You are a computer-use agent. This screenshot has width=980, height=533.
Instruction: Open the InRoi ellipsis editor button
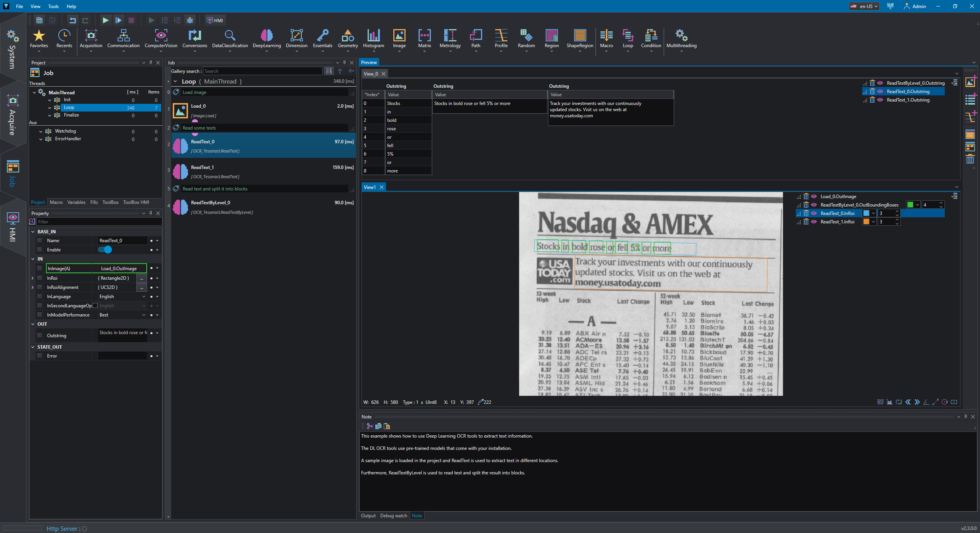pyautogui.click(x=142, y=278)
